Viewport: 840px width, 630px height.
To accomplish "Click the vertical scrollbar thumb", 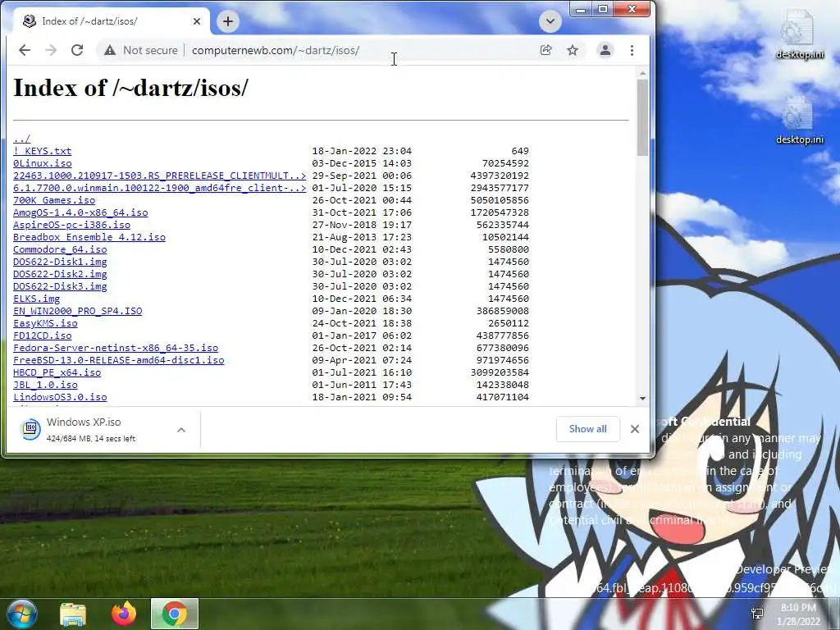I will (642, 118).
